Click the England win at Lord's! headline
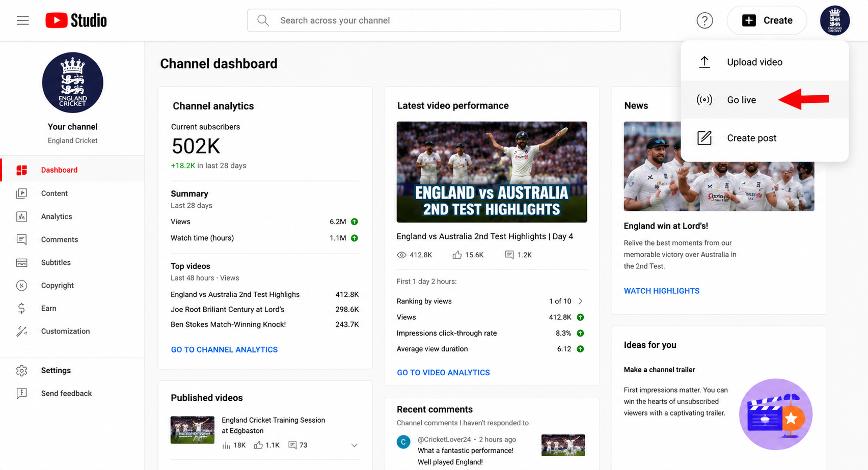The width and height of the screenshot is (868, 470). [666, 226]
